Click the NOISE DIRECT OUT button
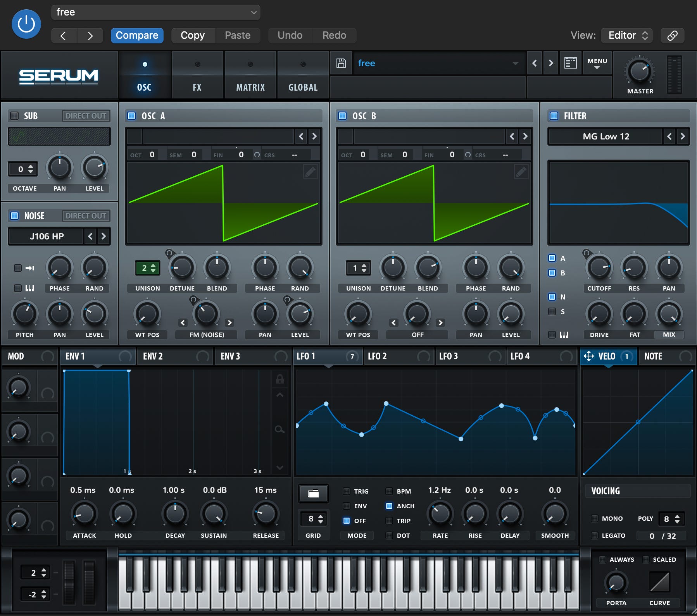 [86, 216]
